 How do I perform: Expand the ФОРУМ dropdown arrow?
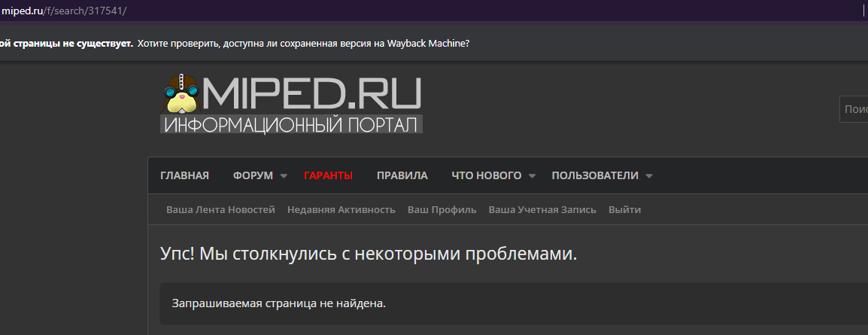tap(284, 176)
